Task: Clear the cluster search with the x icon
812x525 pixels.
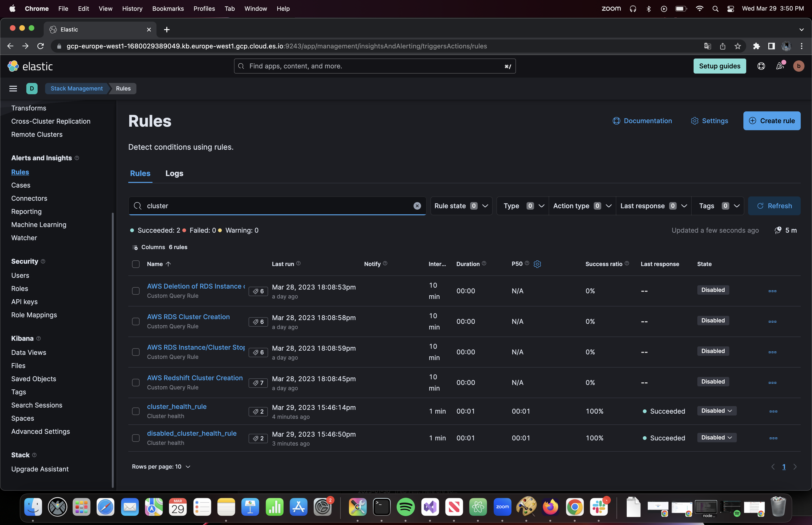Action: click(x=417, y=206)
